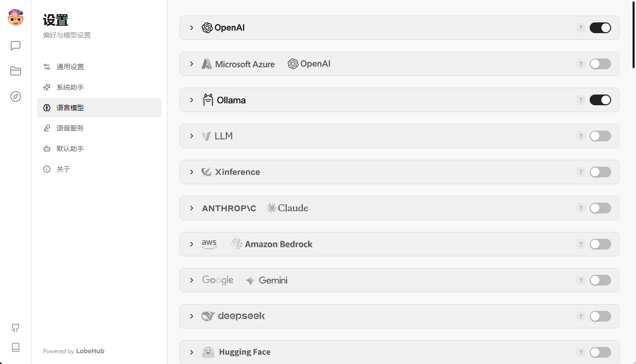
Task: Expand the Google Gemini provider section
Action: pos(192,280)
